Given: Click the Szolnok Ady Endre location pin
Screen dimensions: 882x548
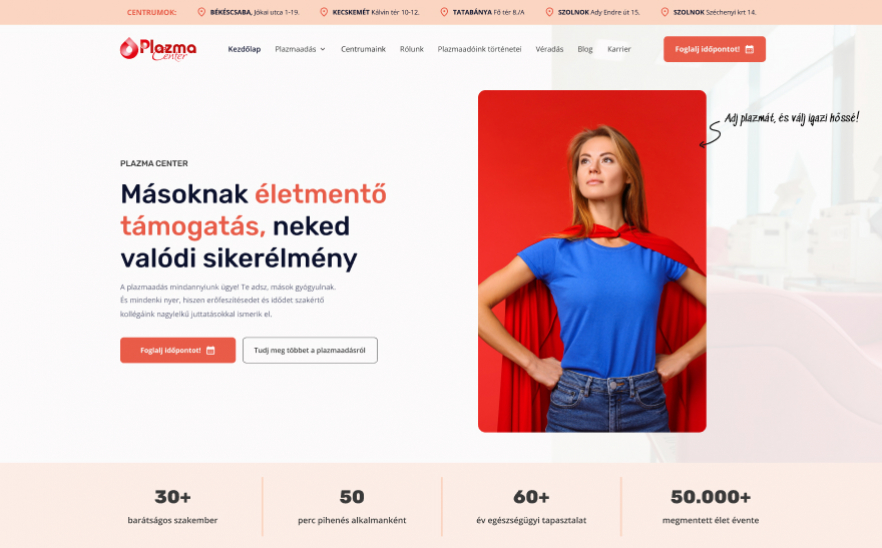Looking at the screenshot, I should point(550,12).
